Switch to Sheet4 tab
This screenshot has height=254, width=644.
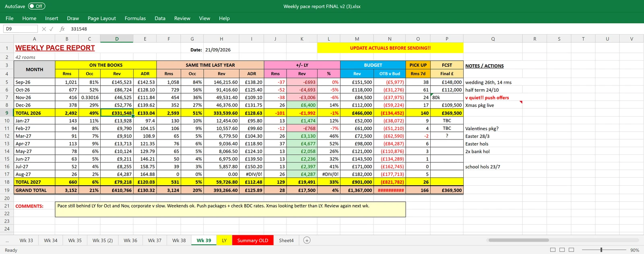coord(286,240)
